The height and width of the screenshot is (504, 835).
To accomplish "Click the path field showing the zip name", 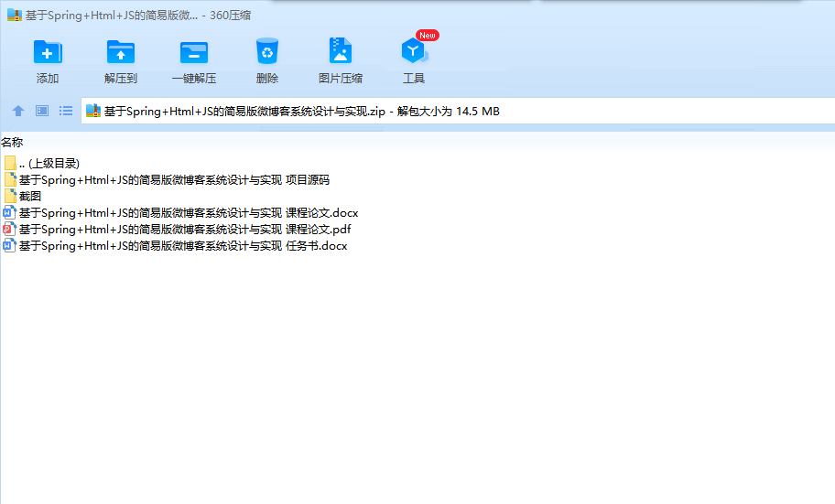I will coord(458,111).
